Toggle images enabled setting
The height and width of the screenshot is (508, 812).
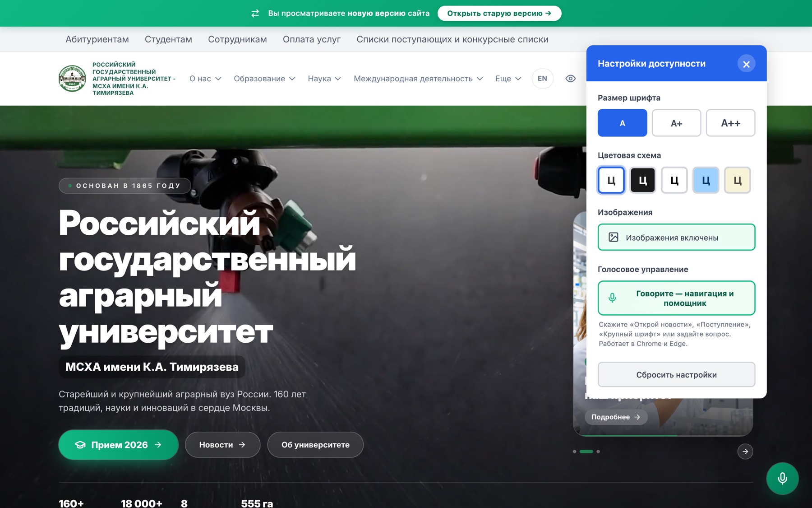coord(676,237)
